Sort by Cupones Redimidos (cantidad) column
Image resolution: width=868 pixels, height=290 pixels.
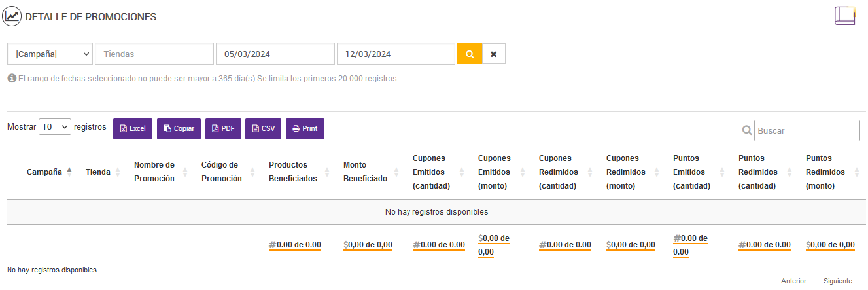click(x=558, y=172)
